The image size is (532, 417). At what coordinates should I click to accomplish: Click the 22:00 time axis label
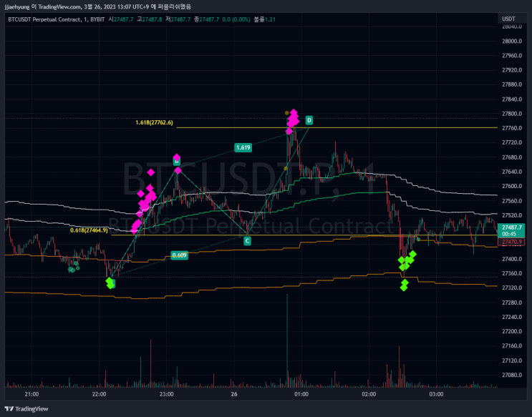(99, 394)
